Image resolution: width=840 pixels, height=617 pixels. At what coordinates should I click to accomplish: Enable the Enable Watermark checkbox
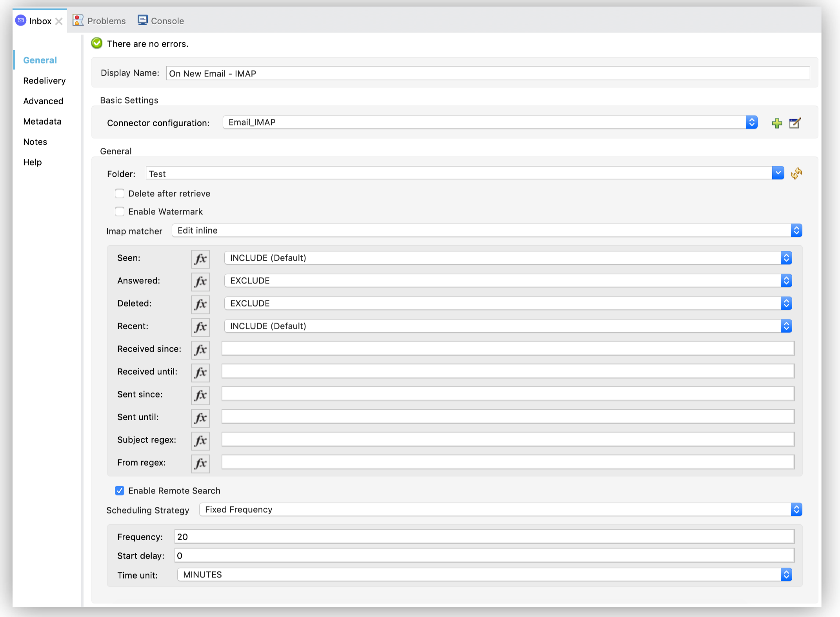point(119,211)
